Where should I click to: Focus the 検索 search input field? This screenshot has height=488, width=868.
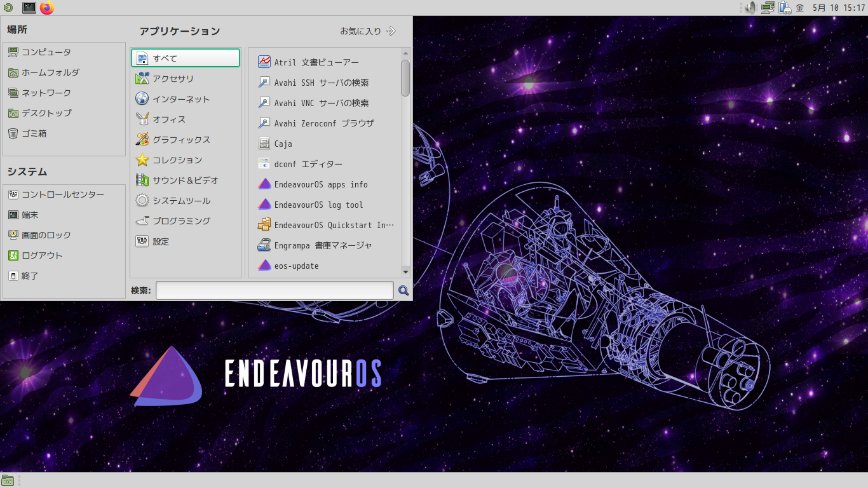point(275,290)
